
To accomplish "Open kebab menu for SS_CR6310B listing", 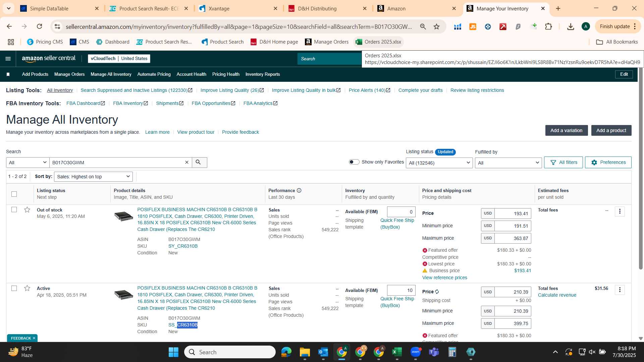I will [620, 290].
